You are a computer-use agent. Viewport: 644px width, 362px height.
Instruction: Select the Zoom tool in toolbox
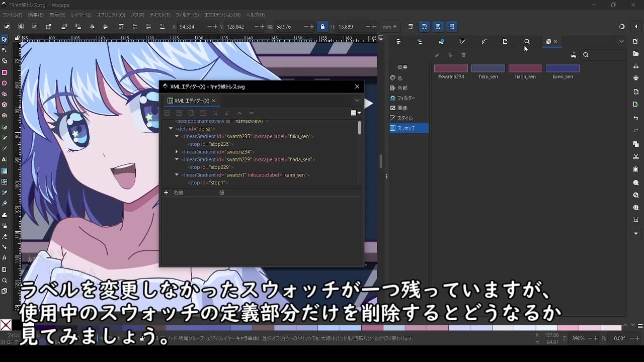pyautogui.click(x=5, y=281)
